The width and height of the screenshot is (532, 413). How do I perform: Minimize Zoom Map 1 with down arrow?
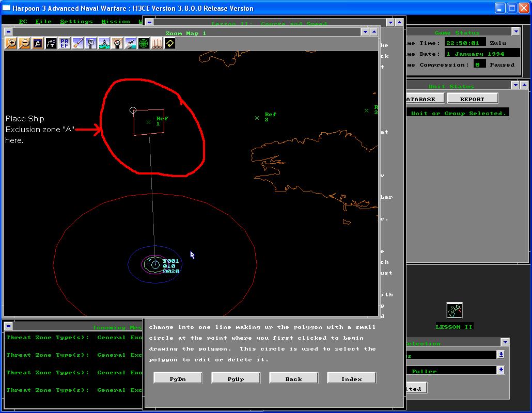point(365,32)
